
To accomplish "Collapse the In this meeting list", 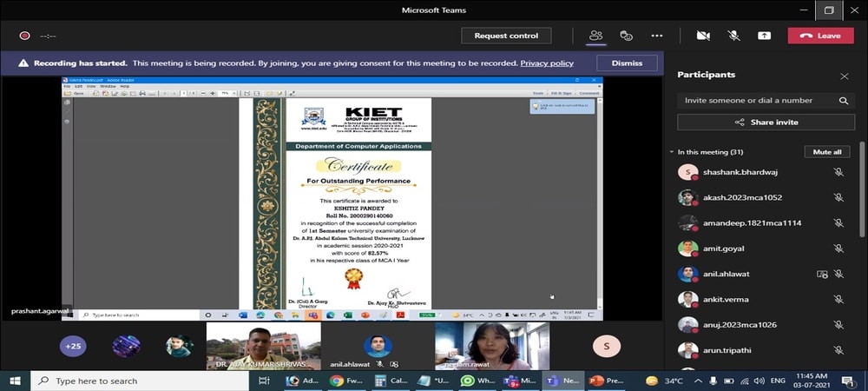I will point(672,152).
